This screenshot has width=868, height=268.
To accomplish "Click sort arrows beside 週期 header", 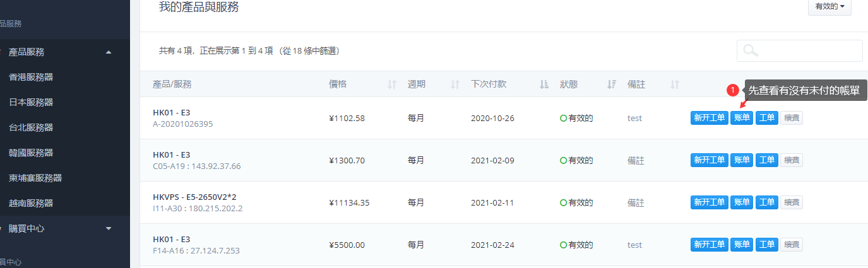I will tap(455, 84).
